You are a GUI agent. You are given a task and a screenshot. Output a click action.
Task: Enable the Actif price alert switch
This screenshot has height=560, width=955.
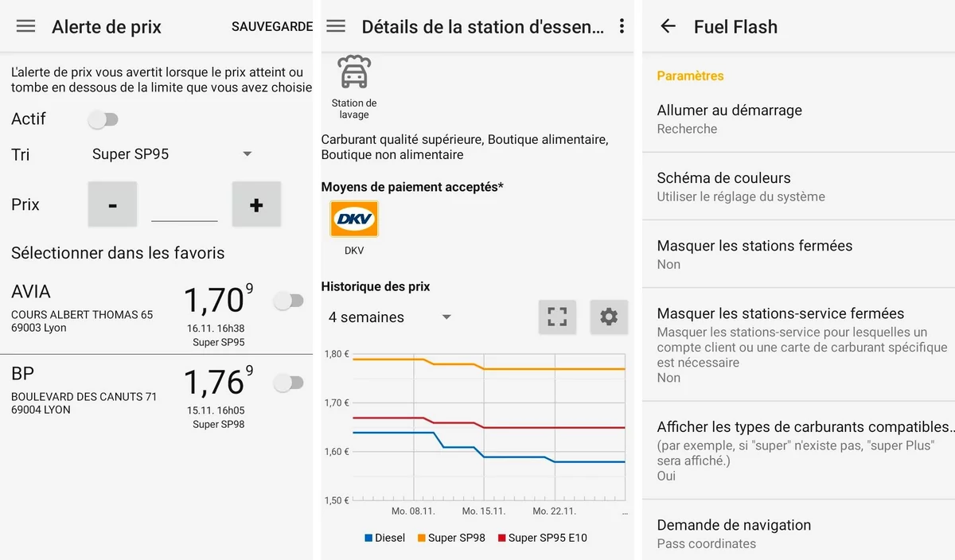[103, 119]
